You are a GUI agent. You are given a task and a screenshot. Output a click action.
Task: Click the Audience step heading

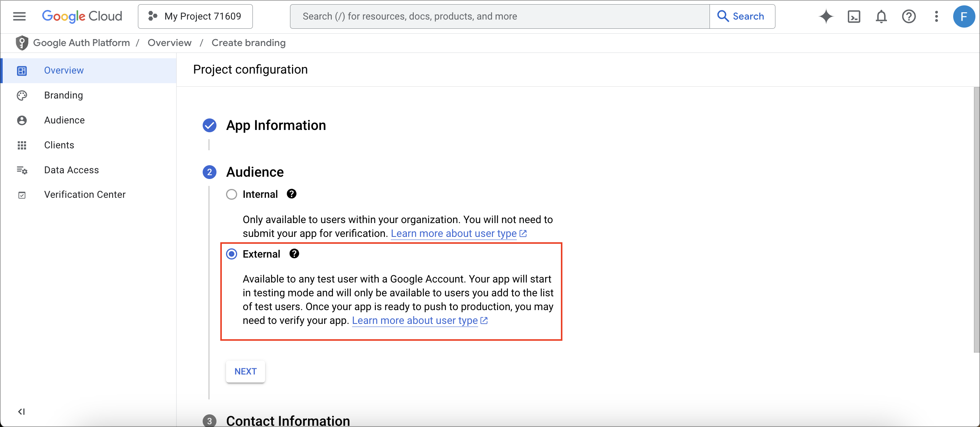(255, 172)
